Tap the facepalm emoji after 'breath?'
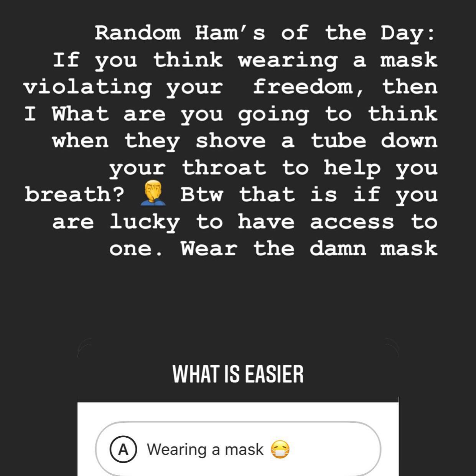The width and height of the screenshot is (476, 476). 153,193
